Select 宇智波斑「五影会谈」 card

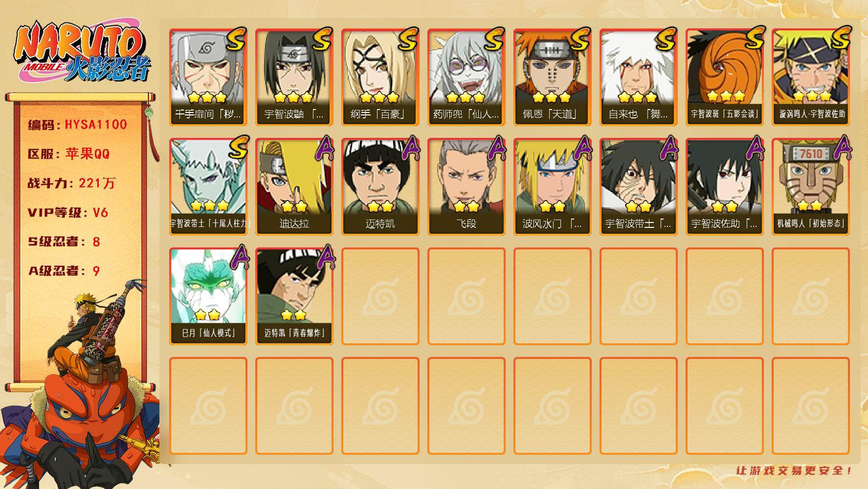click(724, 77)
